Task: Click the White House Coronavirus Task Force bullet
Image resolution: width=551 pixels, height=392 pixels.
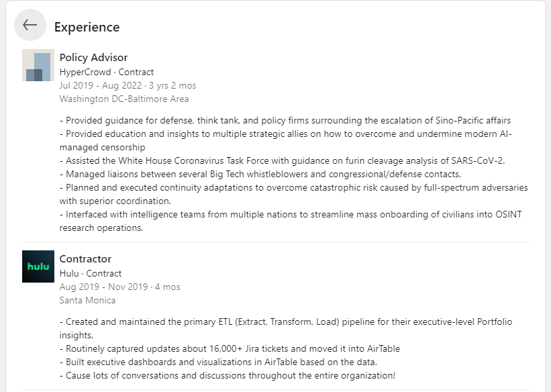Action: click(282, 160)
